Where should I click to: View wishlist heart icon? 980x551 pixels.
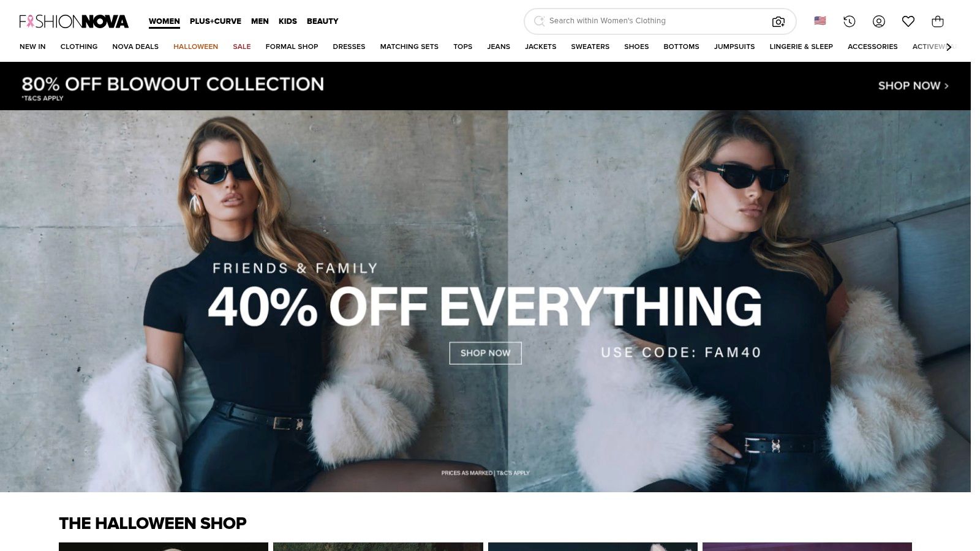[x=908, y=21]
